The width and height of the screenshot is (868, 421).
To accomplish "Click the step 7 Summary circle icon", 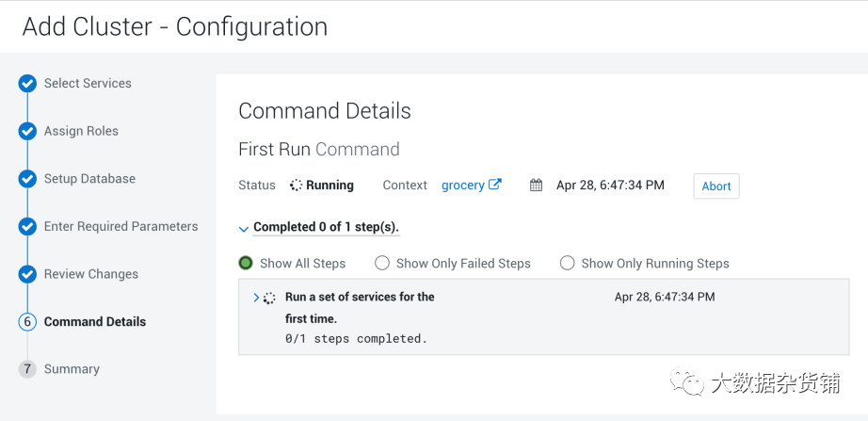I will (x=27, y=369).
